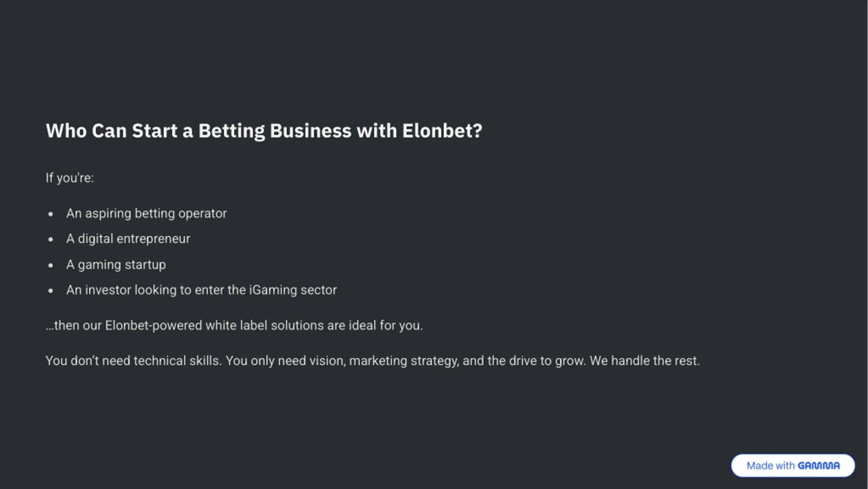868x489 pixels.
Task: Click the Gamma logo wordmark
Action: pos(819,466)
